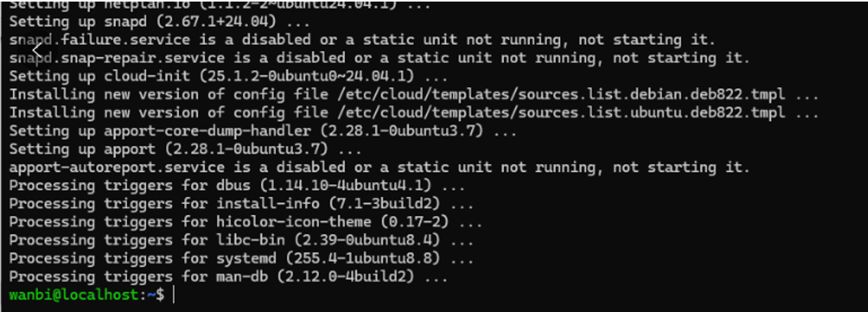Click the snapd.failure.service line

362,40
